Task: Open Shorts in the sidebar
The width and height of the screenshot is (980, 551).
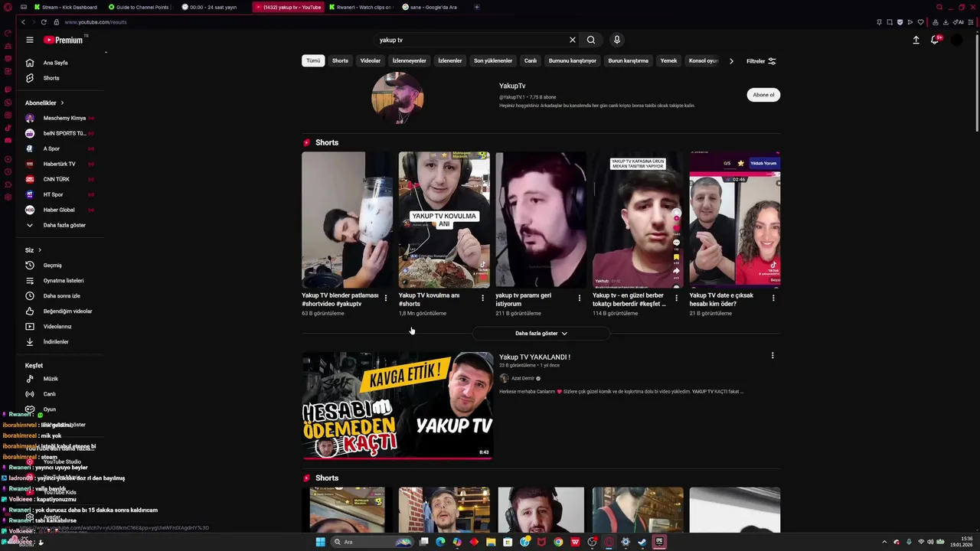Action: [60, 78]
